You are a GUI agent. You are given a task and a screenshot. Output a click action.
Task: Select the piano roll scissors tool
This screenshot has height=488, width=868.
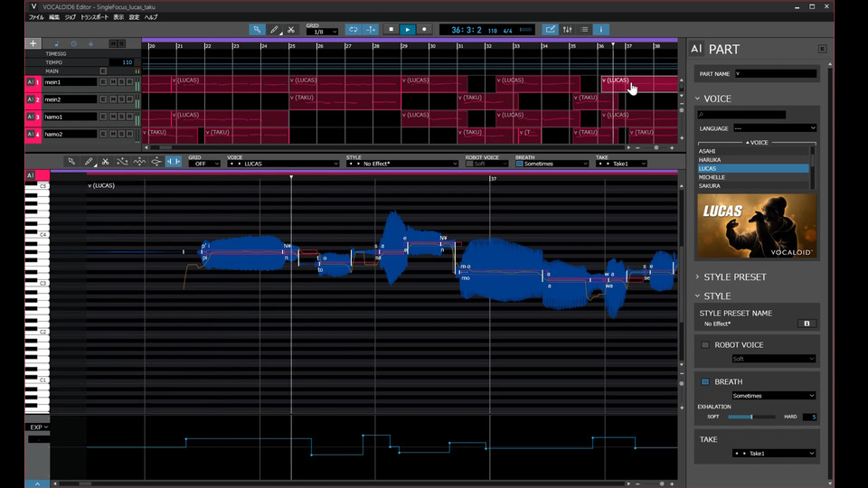coord(105,162)
